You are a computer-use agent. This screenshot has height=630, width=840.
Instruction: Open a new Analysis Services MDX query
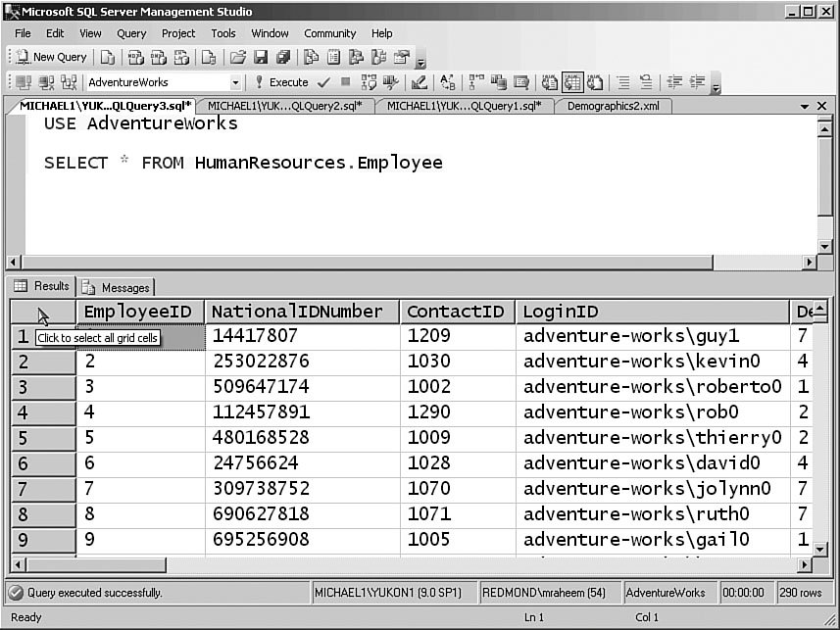(135, 57)
